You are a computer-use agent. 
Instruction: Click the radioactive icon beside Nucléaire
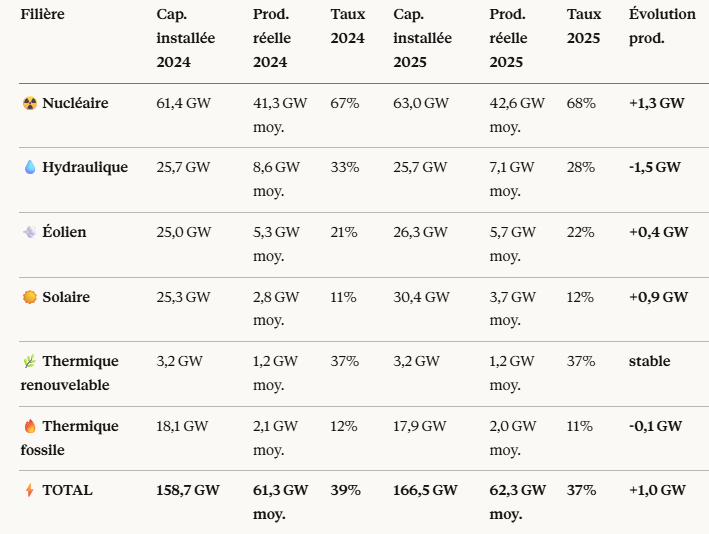click(x=29, y=103)
